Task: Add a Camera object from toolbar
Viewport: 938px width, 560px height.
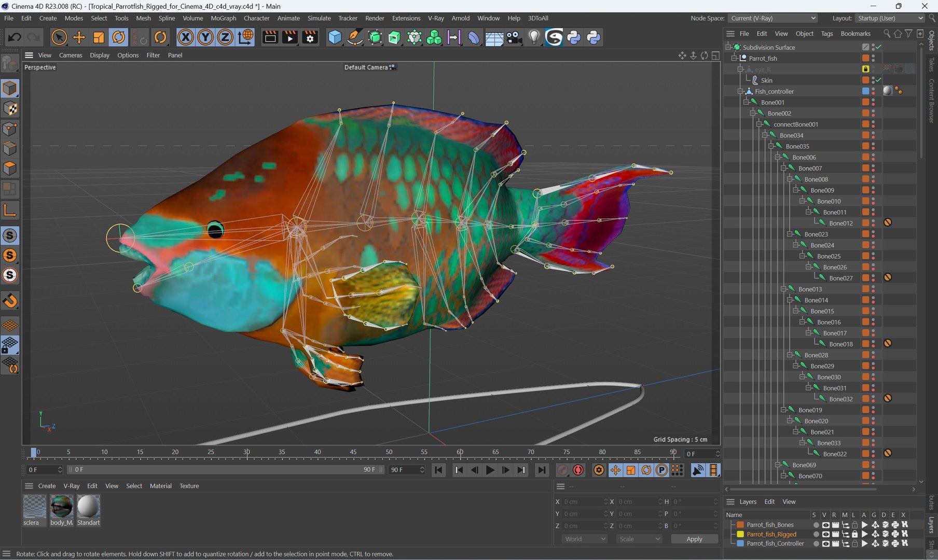Action: (514, 37)
